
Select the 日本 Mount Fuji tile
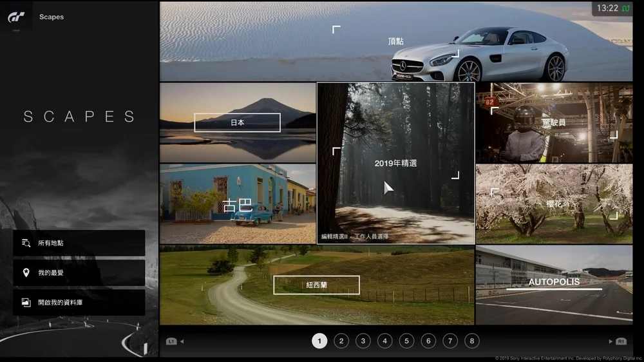coord(237,122)
